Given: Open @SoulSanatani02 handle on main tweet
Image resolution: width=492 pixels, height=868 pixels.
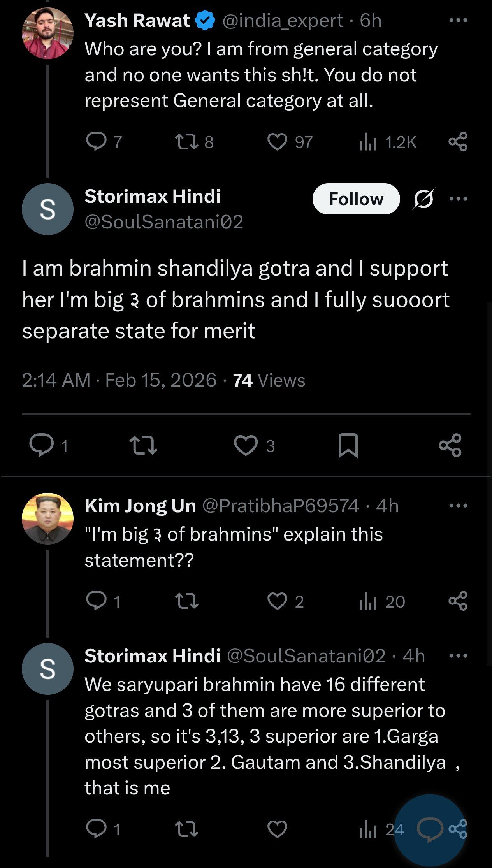Looking at the screenshot, I should (163, 222).
